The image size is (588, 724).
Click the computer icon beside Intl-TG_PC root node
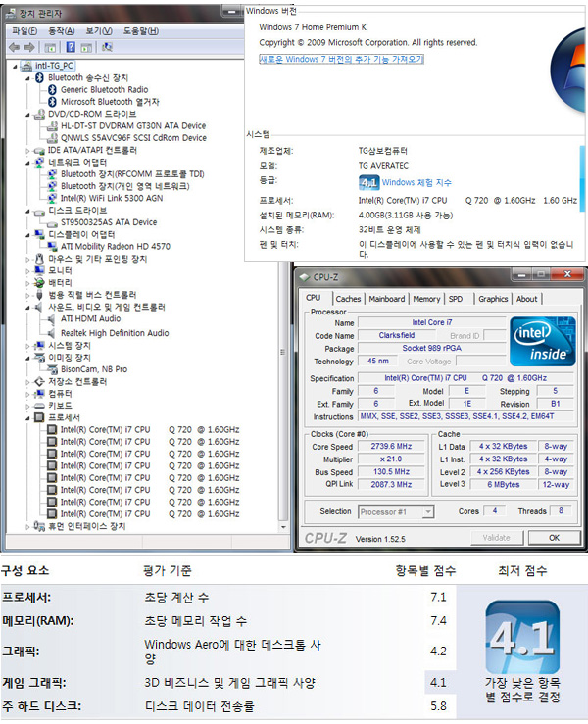pos(27,66)
